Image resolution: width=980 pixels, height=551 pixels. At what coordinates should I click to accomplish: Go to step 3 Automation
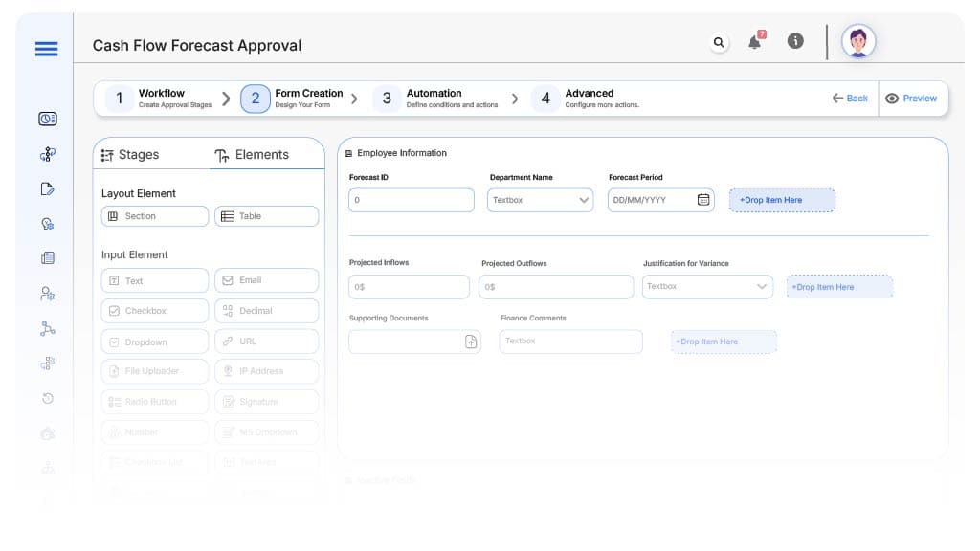pyautogui.click(x=434, y=98)
